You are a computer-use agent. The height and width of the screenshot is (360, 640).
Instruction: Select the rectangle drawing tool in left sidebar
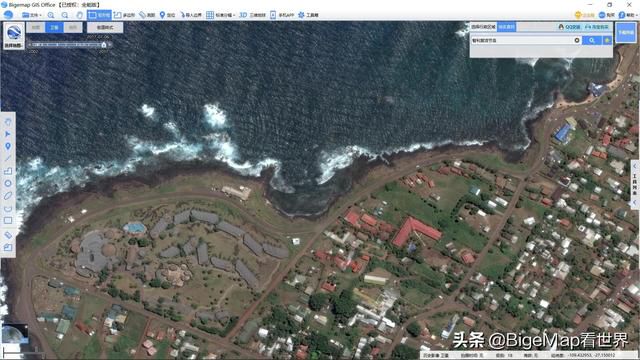(x=8, y=220)
